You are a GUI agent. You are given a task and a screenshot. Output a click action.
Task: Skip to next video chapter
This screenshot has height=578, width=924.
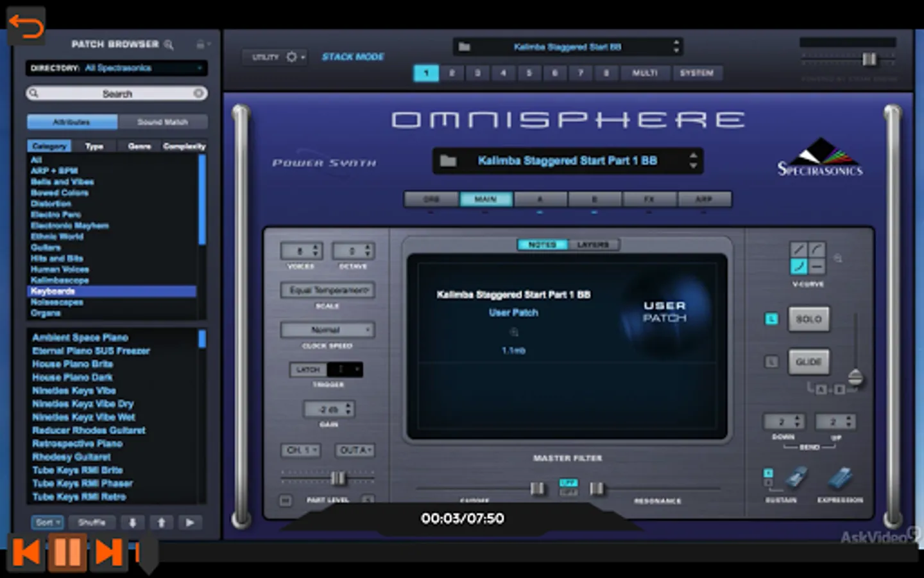click(108, 552)
